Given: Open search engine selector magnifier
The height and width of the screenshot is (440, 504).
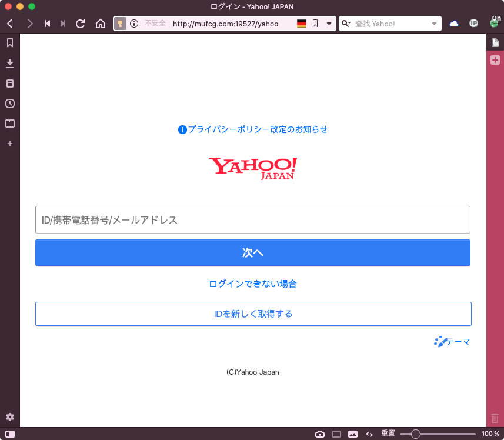Looking at the screenshot, I should [x=346, y=24].
